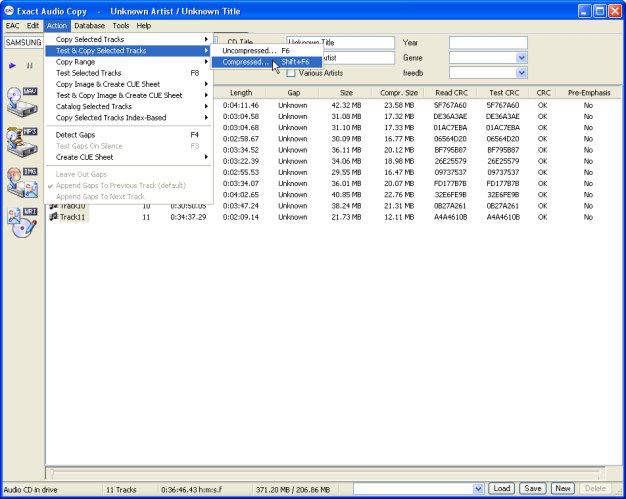Click the Save button
The width and height of the screenshot is (626, 499).
click(533, 488)
